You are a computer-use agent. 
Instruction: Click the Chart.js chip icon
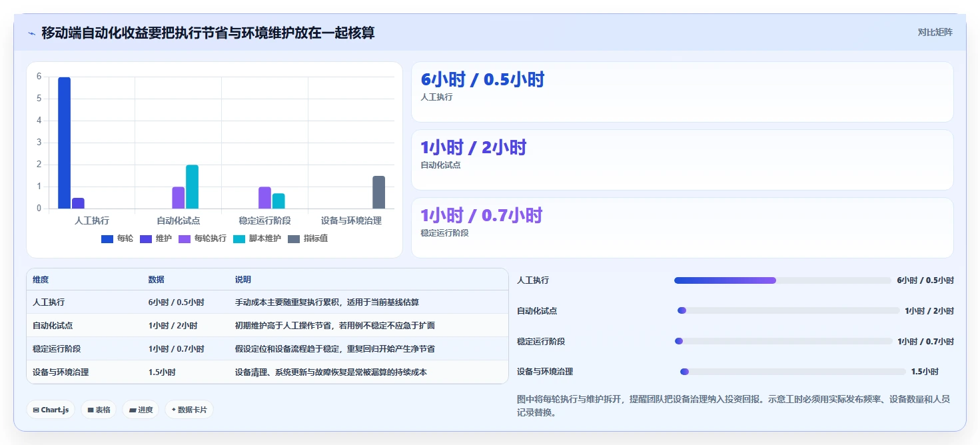[x=36, y=410]
